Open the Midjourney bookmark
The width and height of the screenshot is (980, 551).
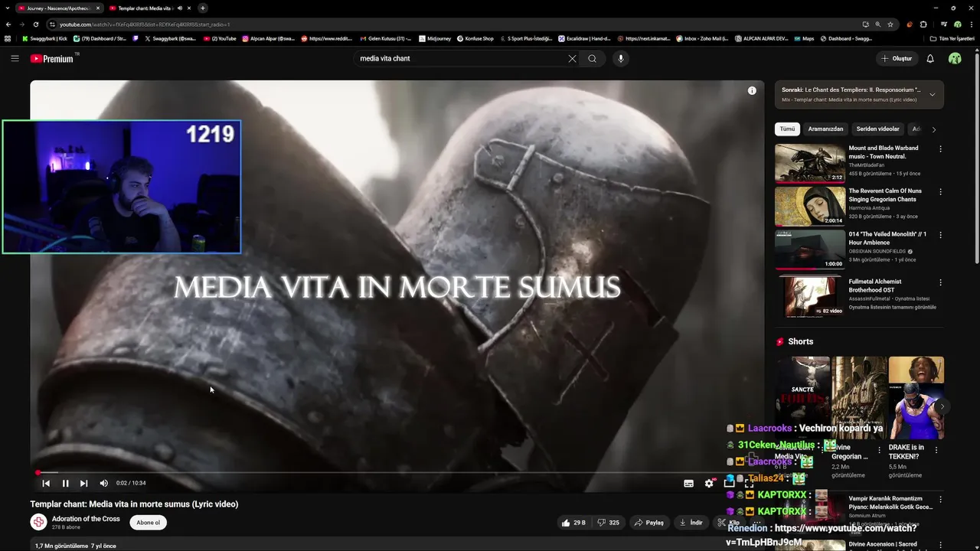click(435, 38)
